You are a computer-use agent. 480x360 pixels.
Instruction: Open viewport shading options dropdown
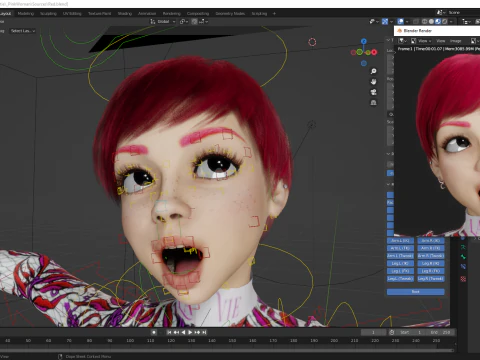[451, 22]
